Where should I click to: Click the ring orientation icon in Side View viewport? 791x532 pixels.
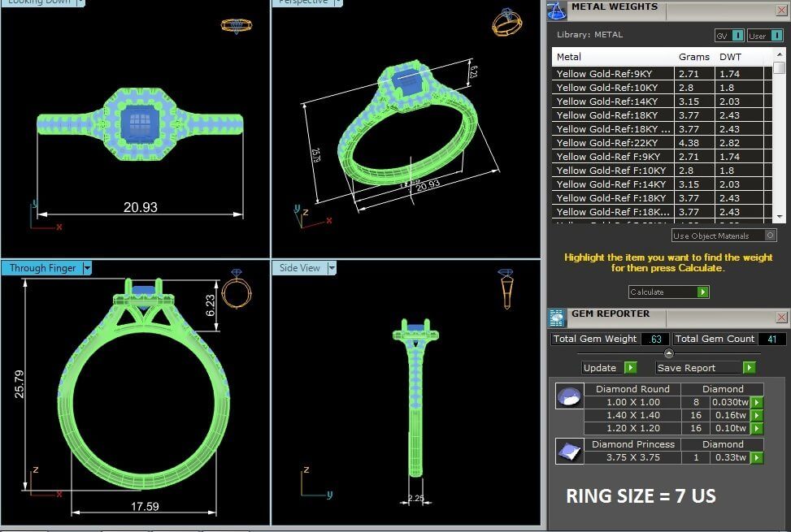[x=506, y=289]
